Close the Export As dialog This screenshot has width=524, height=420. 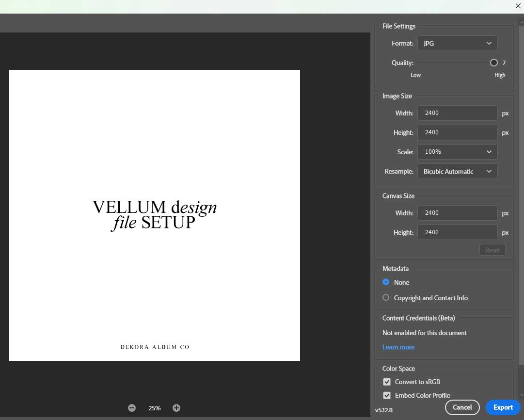pyautogui.click(x=518, y=5)
